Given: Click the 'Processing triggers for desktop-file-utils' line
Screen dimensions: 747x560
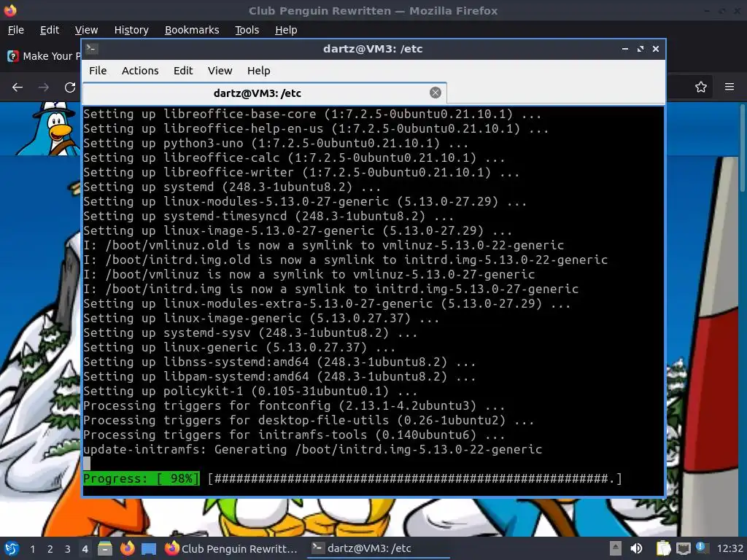Looking at the screenshot, I should coord(309,421).
